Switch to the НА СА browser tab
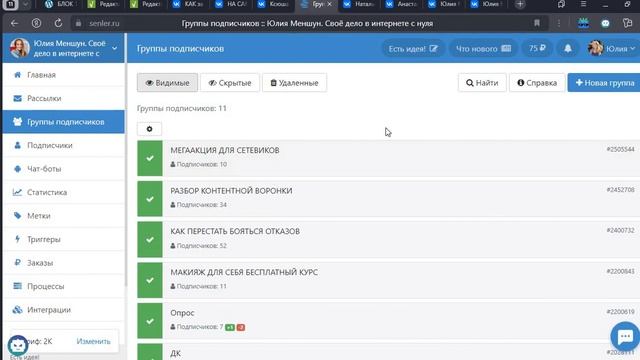 pyautogui.click(x=231, y=4)
